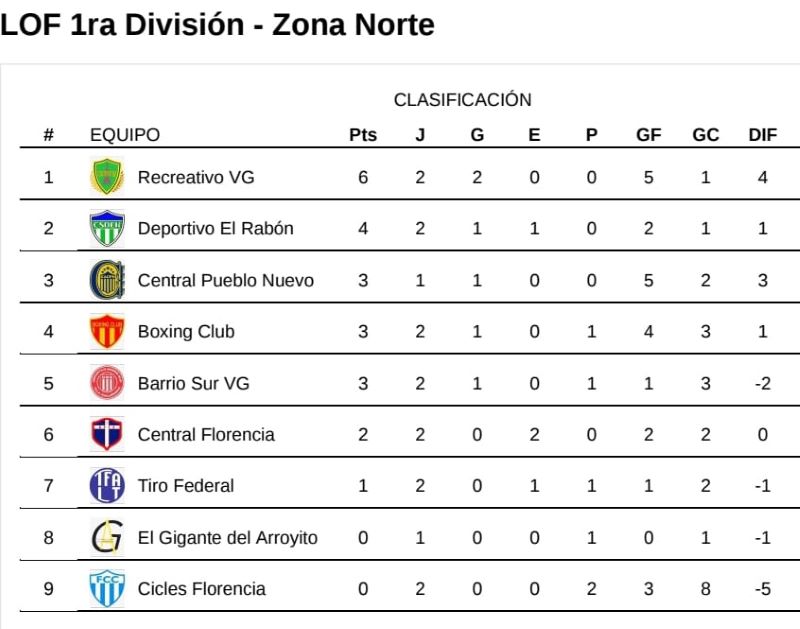The width and height of the screenshot is (800, 629).
Task: Click the Pts column header
Action: (x=363, y=136)
